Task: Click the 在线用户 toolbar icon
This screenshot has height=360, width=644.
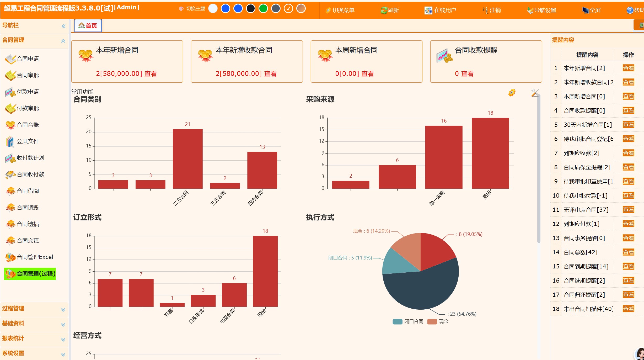Action: (428, 10)
